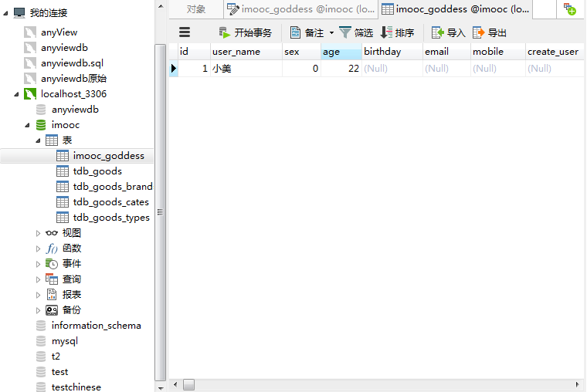
Task: Switch to the imooc_goddess table data tab
Action: [x=455, y=9]
